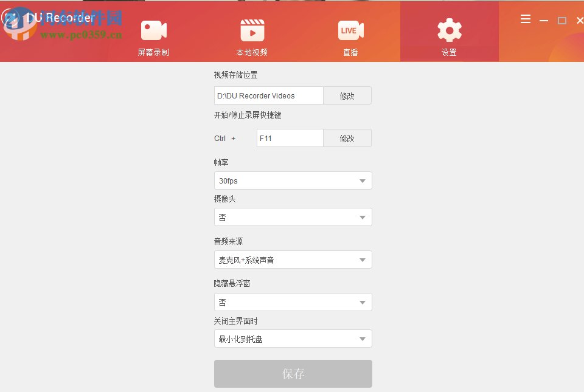Close the DU Recorder window
Viewport: 584px width, 392px height.
click(x=579, y=20)
